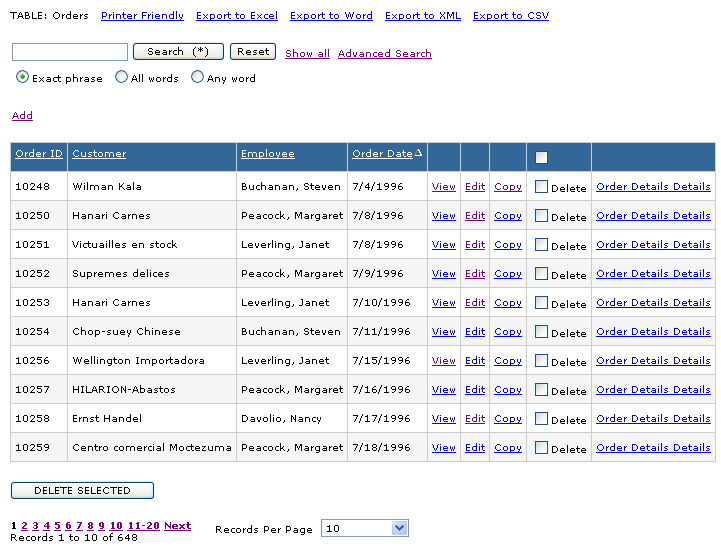Open Order Details for order 10259
This screenshot has width=721, height=556.
coord(653,447)
